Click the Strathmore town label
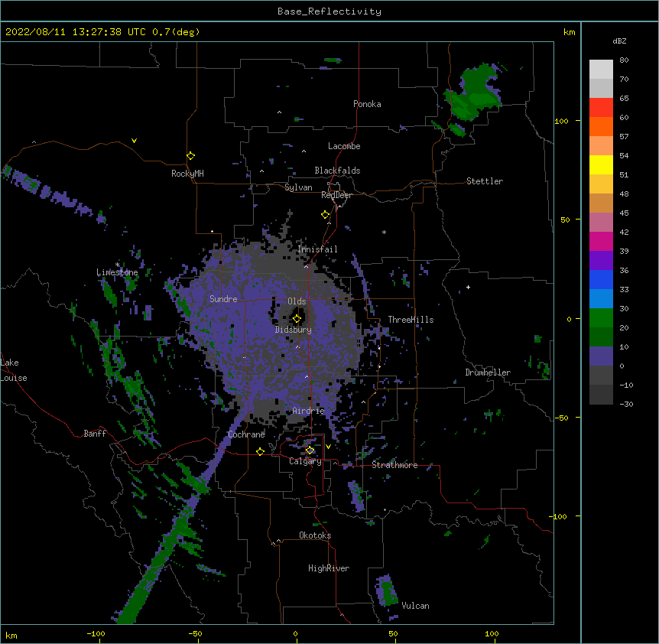The image size is (659, 644). point(394,465)
